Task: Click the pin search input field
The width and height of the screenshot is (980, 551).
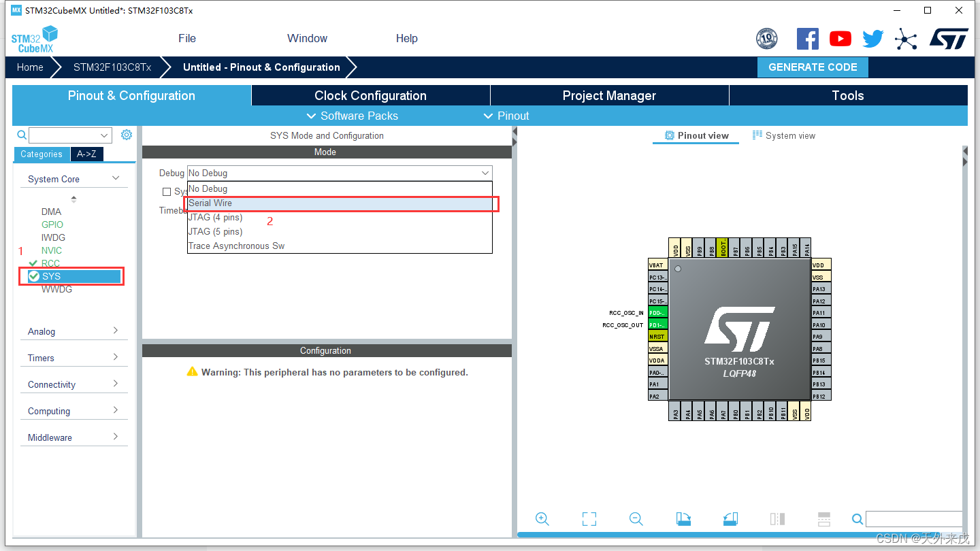Action: [914, 520]
